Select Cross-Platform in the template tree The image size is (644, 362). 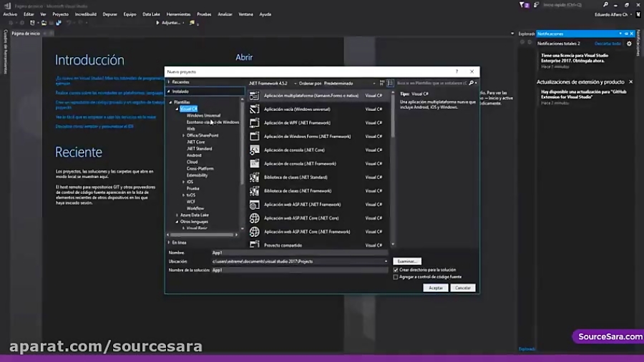coord(200,169)
